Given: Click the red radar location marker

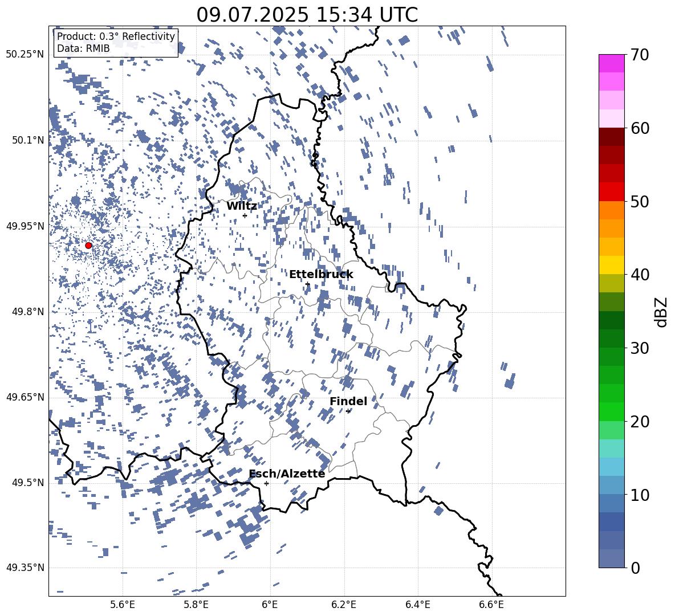Looking at the screenshot, I should click(x=88, y=245).
